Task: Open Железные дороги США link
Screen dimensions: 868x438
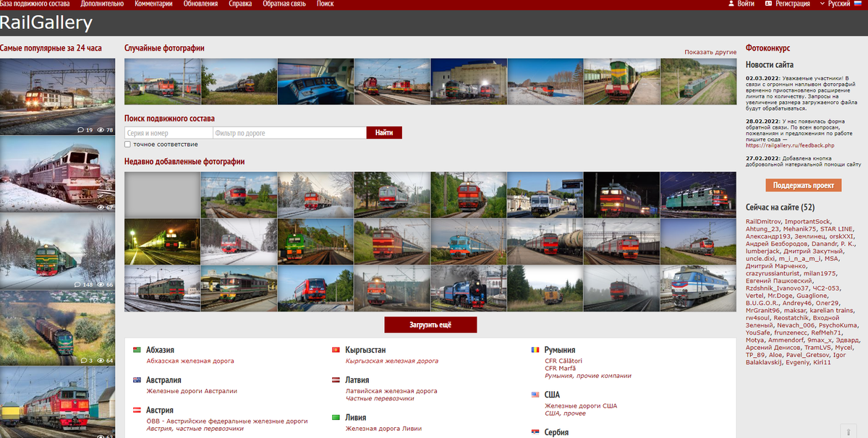Action: (581, 406)
